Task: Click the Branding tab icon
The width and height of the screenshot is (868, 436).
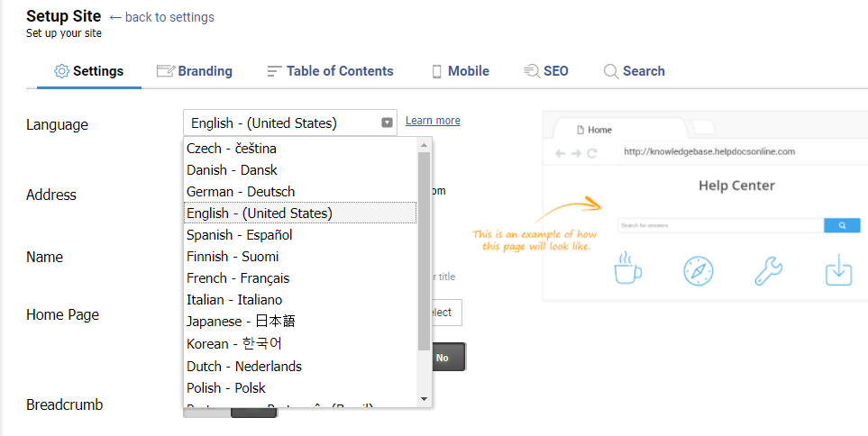Action: [165, 71]
